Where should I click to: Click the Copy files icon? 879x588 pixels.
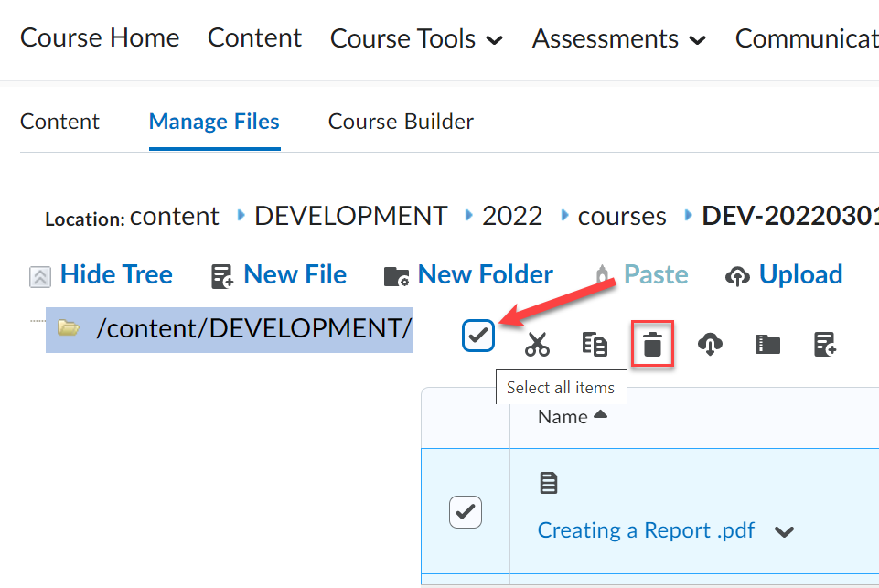coord(595,344)
